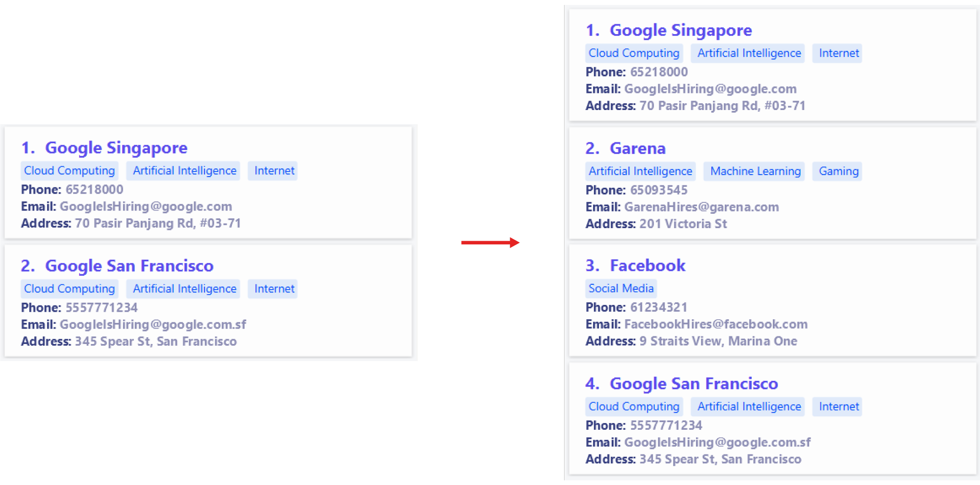Image resolution: width=980 pixels, height=485 pixels.
Task: Click address 345 Spear St in left list
Action: tap(156, 341)
